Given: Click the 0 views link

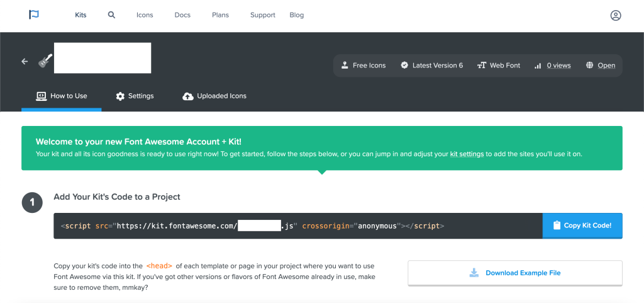Looking at the screenshot, I should pos(558,66).
